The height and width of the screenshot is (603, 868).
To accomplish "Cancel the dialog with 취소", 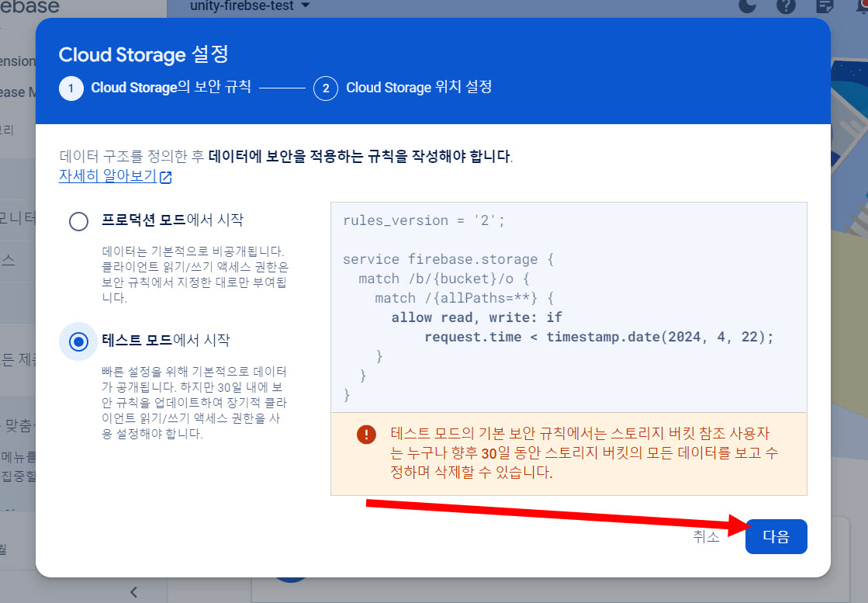I will click(x=706, y=536).
